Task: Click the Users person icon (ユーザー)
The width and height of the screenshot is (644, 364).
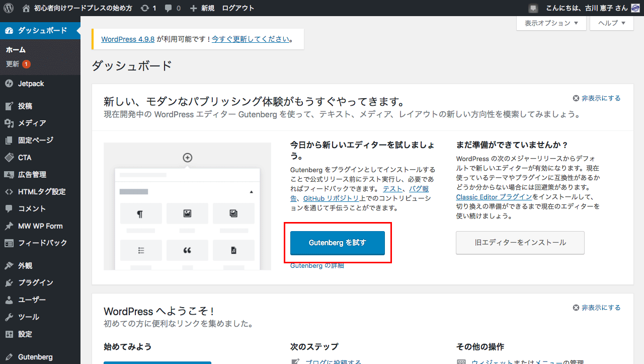Action: pos(9,300)
